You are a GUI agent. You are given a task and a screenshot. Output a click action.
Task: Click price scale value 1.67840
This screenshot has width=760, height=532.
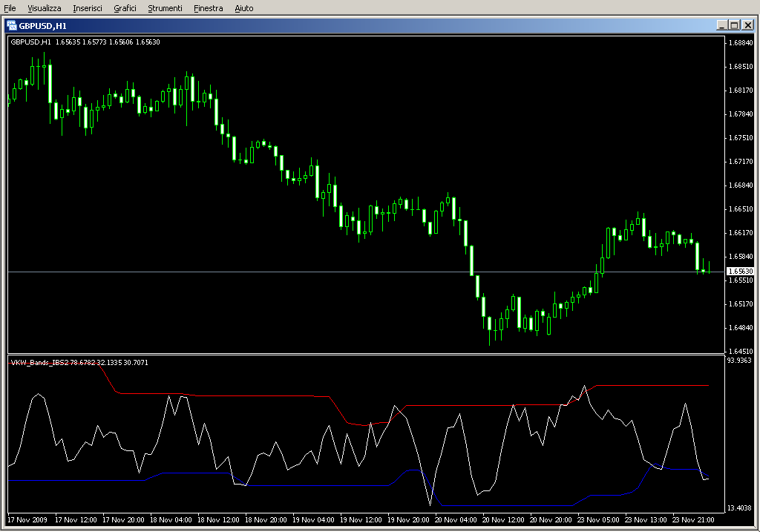click(x=741, y=114)
